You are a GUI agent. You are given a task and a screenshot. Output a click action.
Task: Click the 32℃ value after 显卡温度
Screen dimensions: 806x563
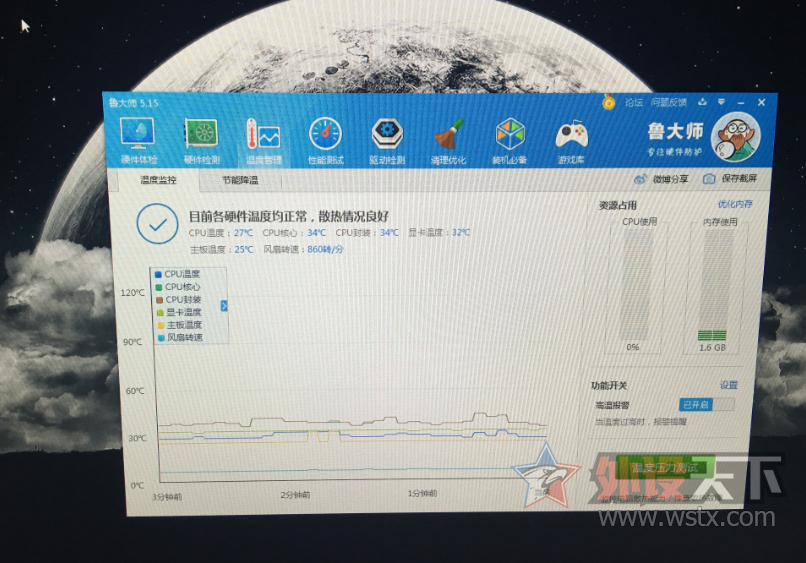[461, 232]
